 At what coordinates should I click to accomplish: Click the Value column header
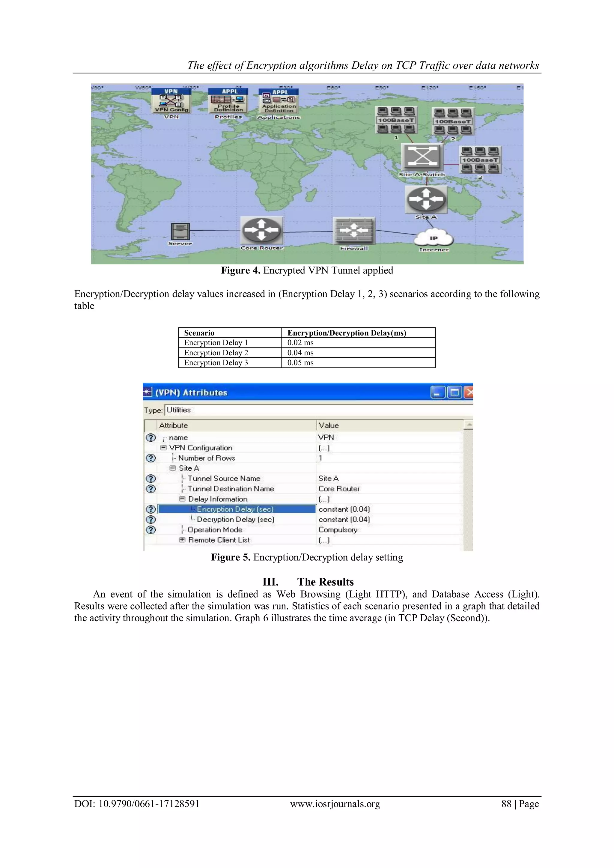coord(390,425)
